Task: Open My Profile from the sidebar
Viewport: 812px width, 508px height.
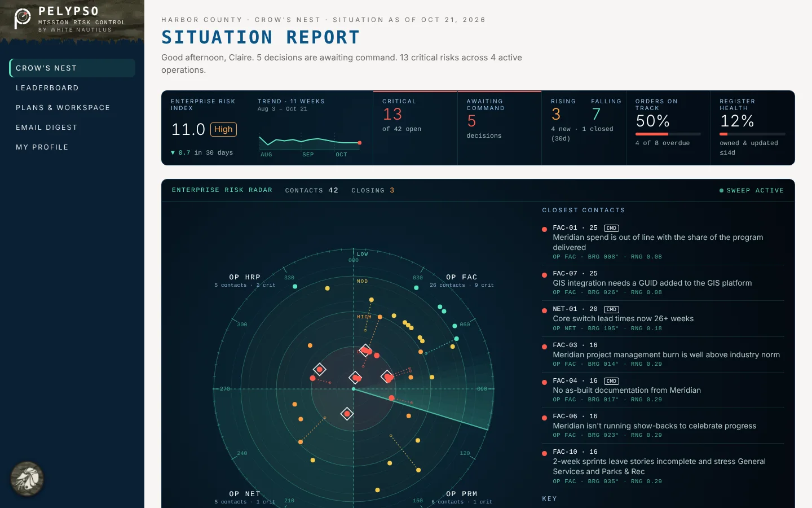Action: pyautogui.click(x=72, y=147)
